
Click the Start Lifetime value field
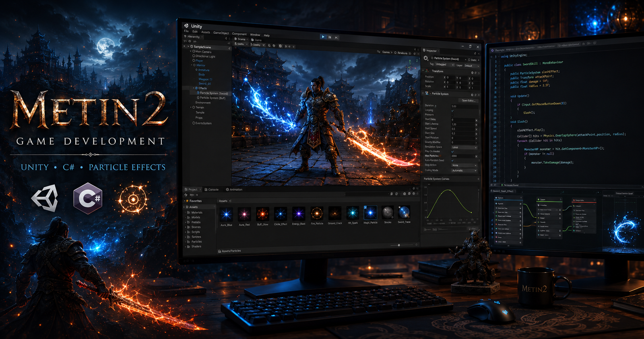(x=463, y=124)
